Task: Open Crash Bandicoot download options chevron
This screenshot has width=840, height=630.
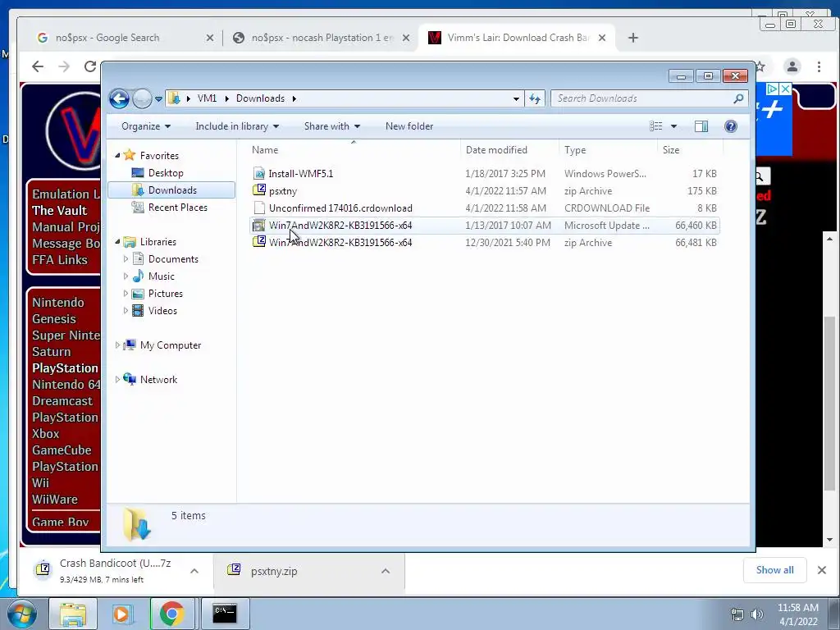Action: point(194,571)
